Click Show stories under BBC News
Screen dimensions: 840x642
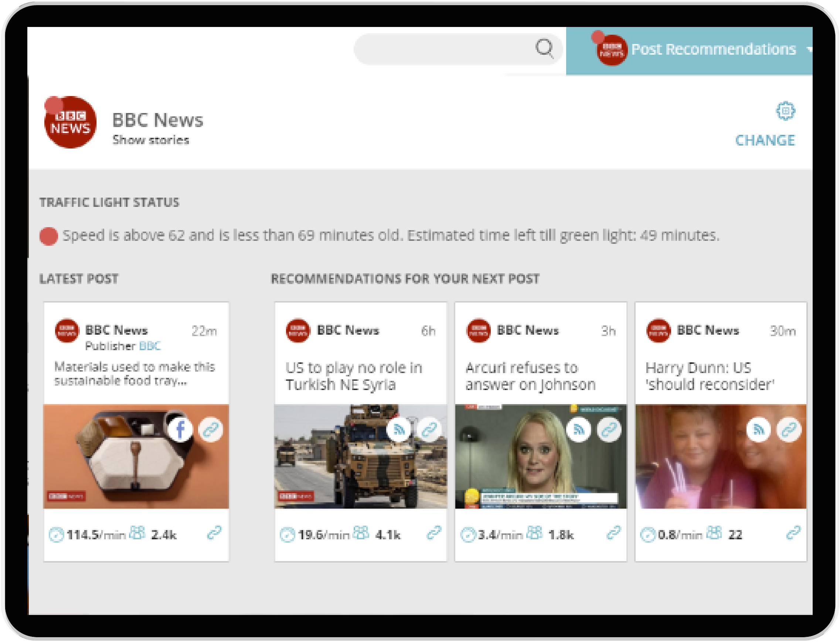(x=150, y=140)
